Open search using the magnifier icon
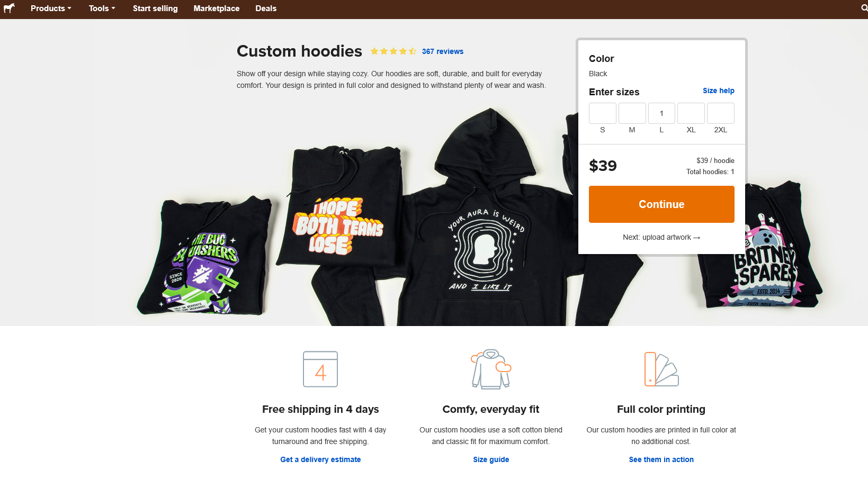Viewport: 868px width, 479px height. (x=863, y=8)
